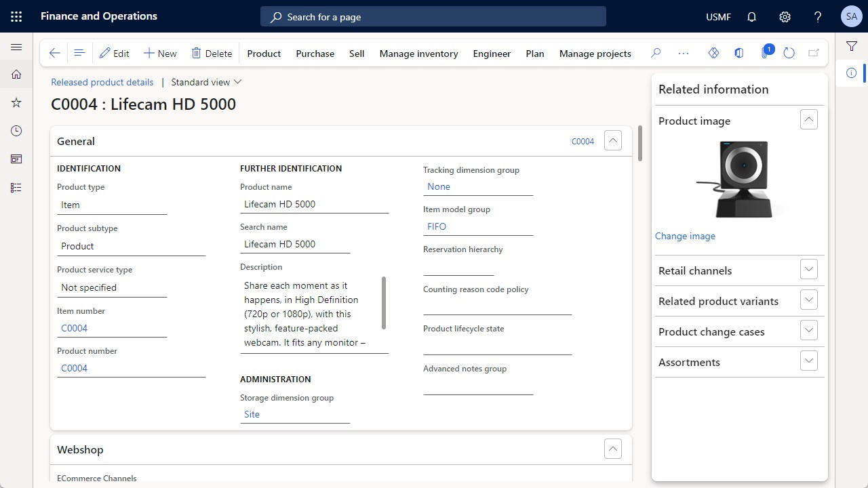Click the Search name field
The image size is (868, 488).
pyautogui.click(x=295, y=244)
